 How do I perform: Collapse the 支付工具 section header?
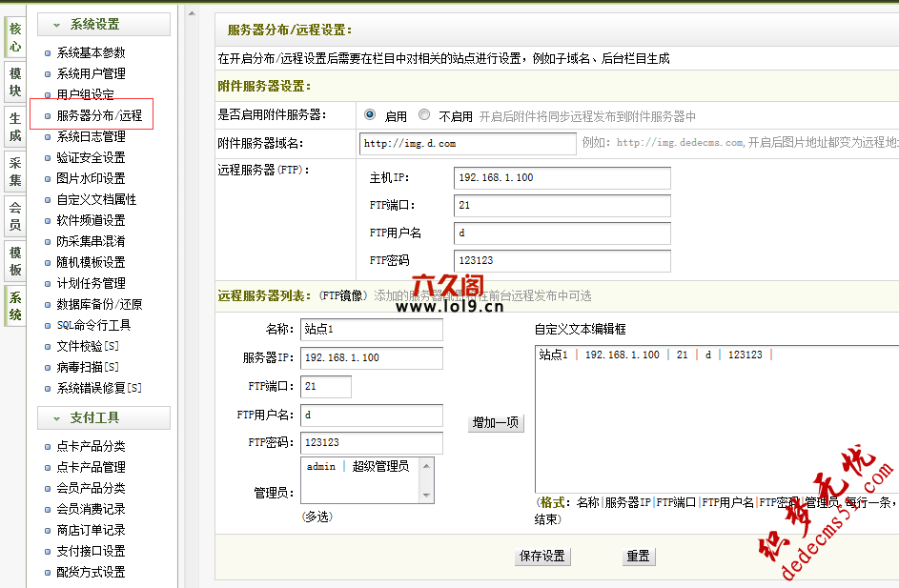(x=103, y=418)
